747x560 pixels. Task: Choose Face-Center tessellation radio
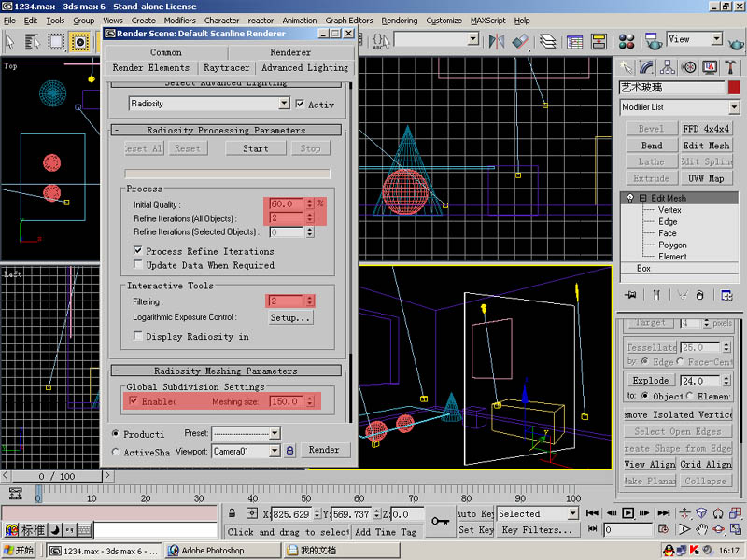pos(680,361)
